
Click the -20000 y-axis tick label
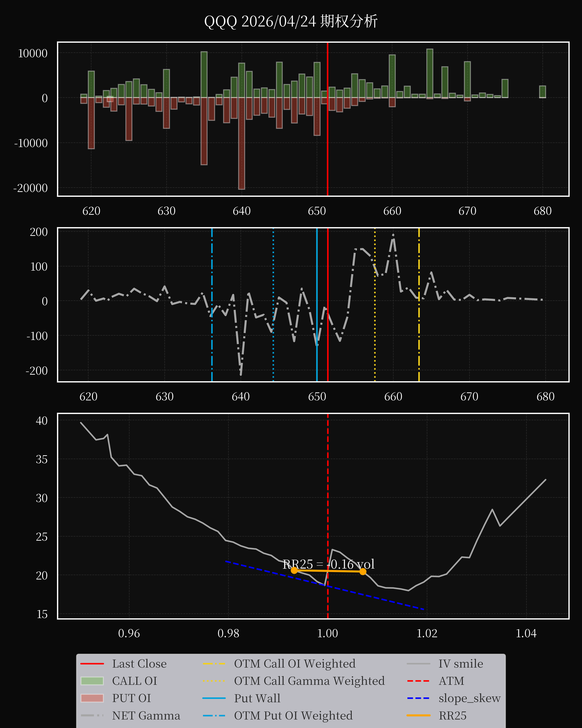(x=31, y=188)
